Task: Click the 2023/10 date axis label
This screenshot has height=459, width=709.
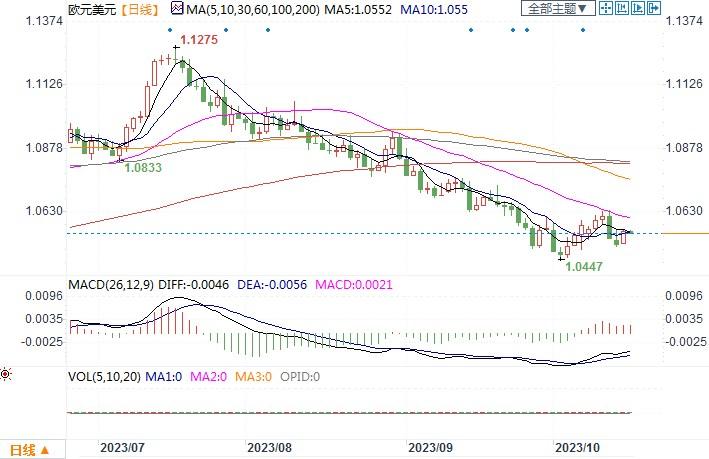Action: pyautogui.click(x=577, y=448)
